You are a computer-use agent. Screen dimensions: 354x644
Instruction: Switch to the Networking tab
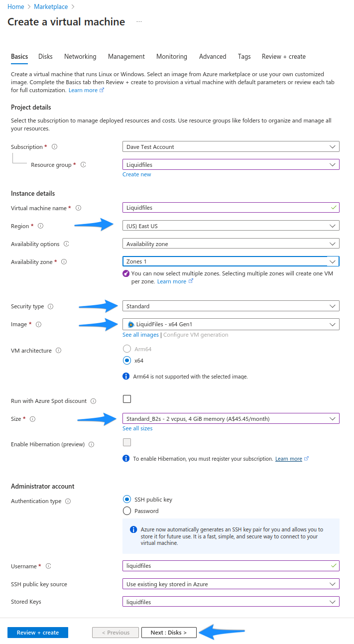[x=80, y=56]
